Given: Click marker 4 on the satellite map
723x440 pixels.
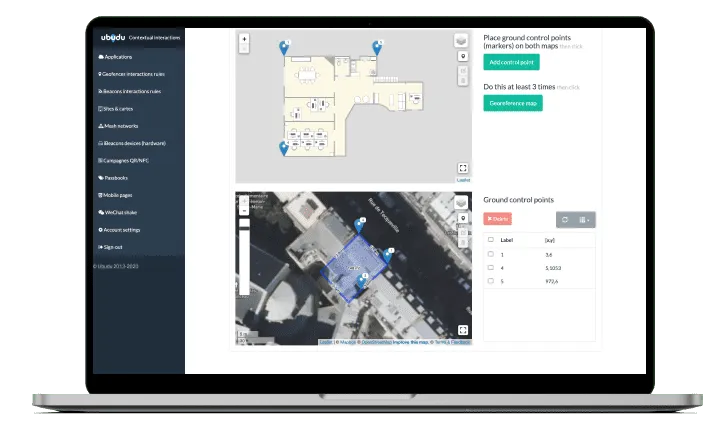Looking at the screenshot, I should pos(359,225).
